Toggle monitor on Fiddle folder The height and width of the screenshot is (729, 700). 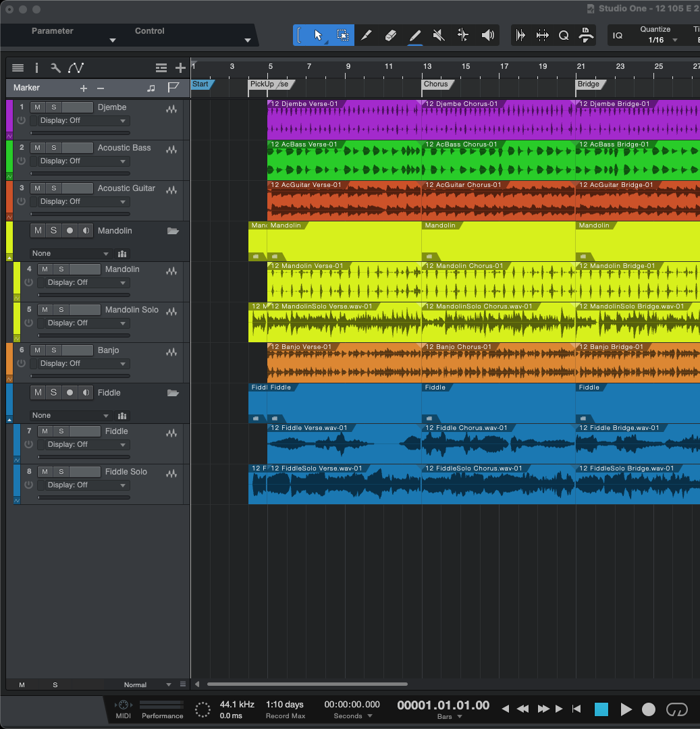click(86, 393)
